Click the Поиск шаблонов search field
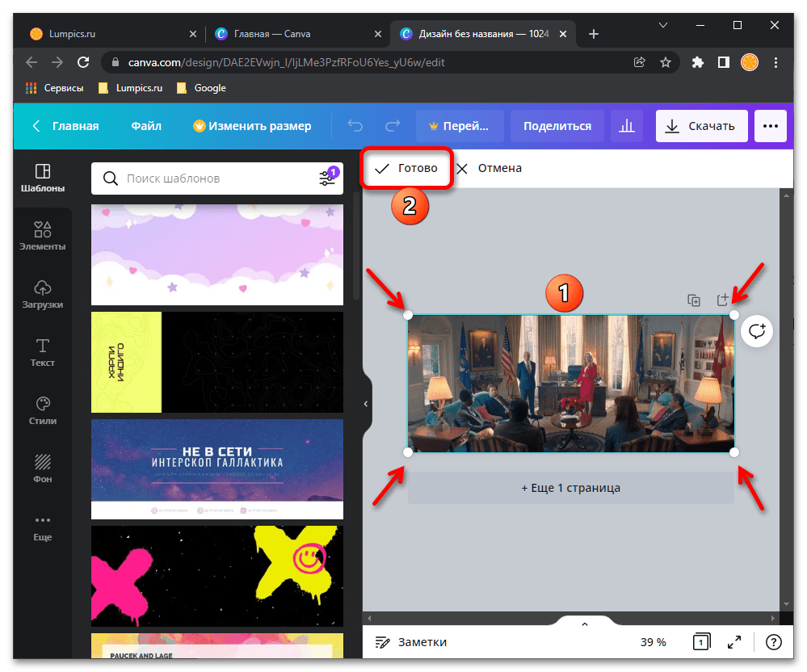807x672 pixels. click(x=216, y=178)
